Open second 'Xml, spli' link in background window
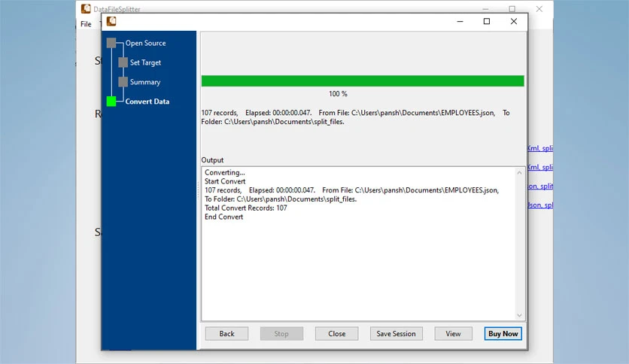The width and height of the screenshot is (629, 364). point(540,167)
